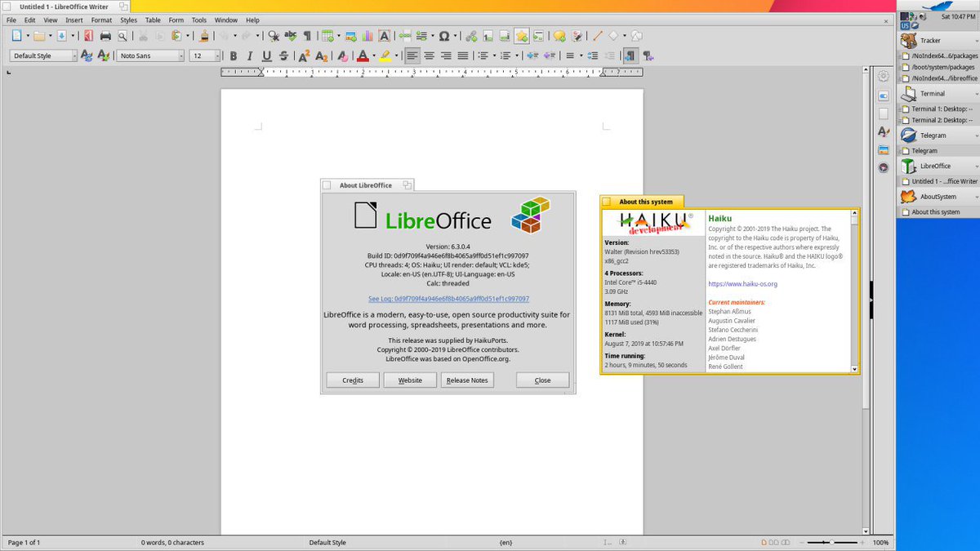Open the Help menu
The height and width of the screenshot is (551, 980).
[252, 20]
